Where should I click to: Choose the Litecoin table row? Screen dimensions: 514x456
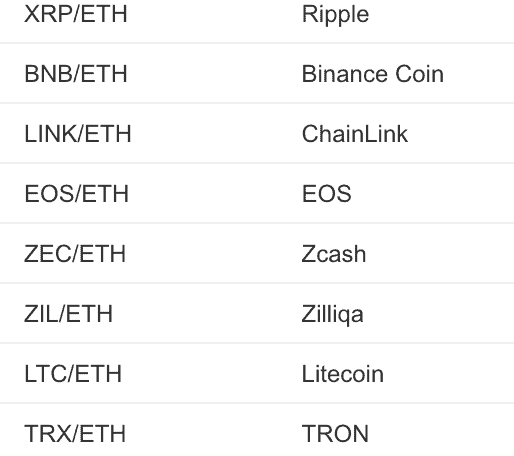[x=257, y=373]
